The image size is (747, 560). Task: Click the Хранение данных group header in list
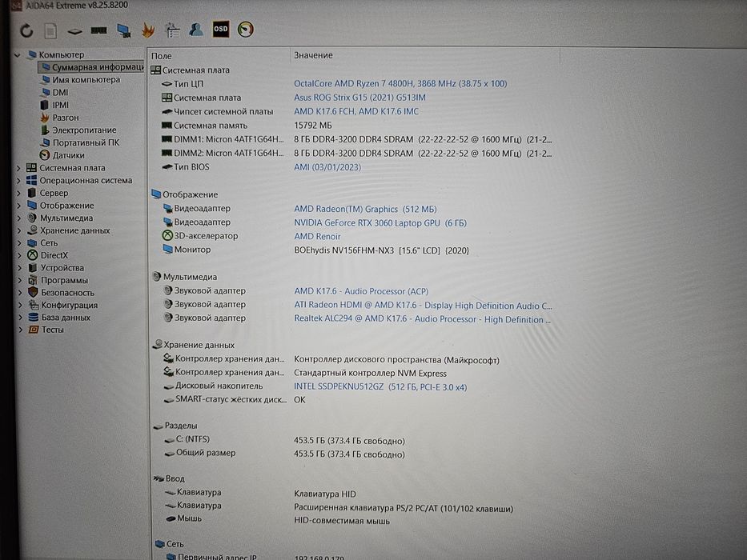[x=194, y=344]
